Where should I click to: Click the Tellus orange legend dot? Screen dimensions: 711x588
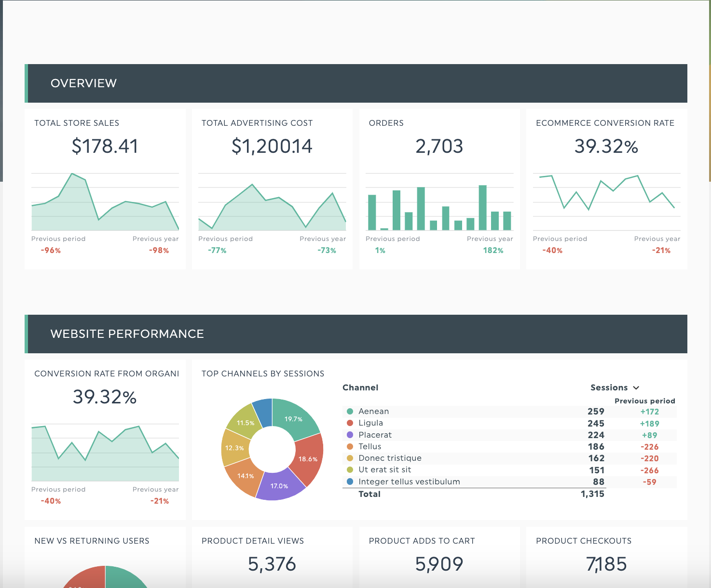click(x=350, y=446)
